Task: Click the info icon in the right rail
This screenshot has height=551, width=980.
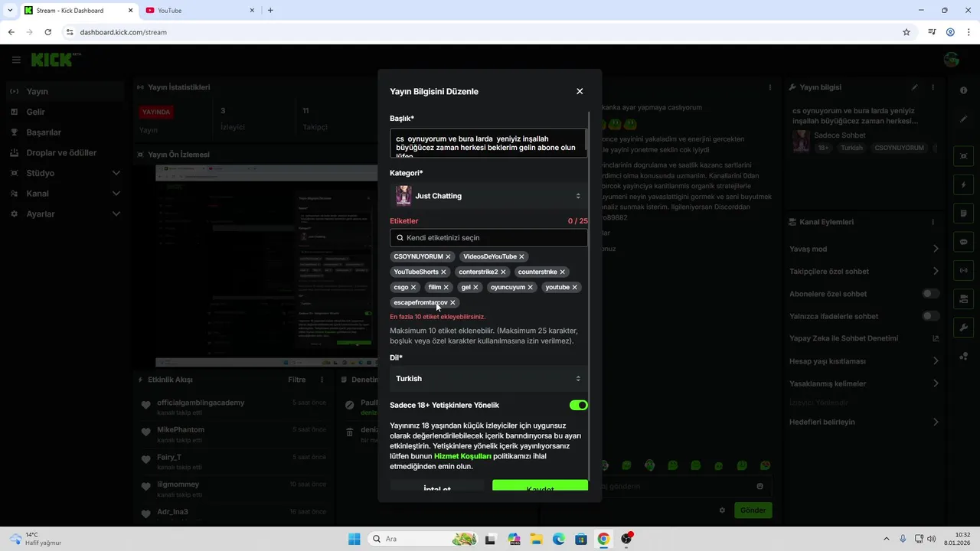Action: click(x=964, y=90)
